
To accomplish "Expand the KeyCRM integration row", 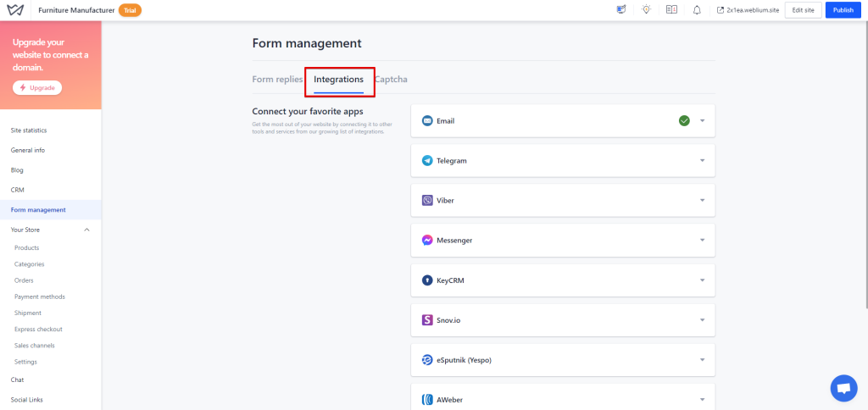I will click(x=702, y=280).
